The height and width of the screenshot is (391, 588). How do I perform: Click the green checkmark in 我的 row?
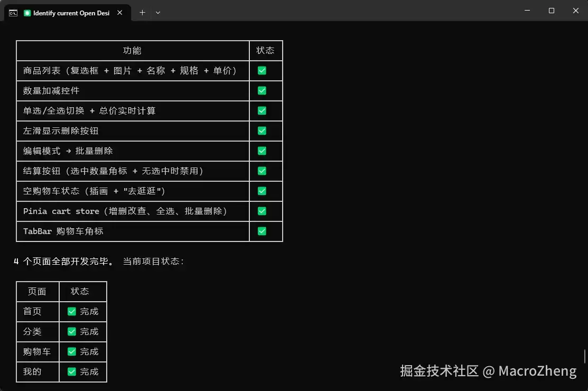72,371
